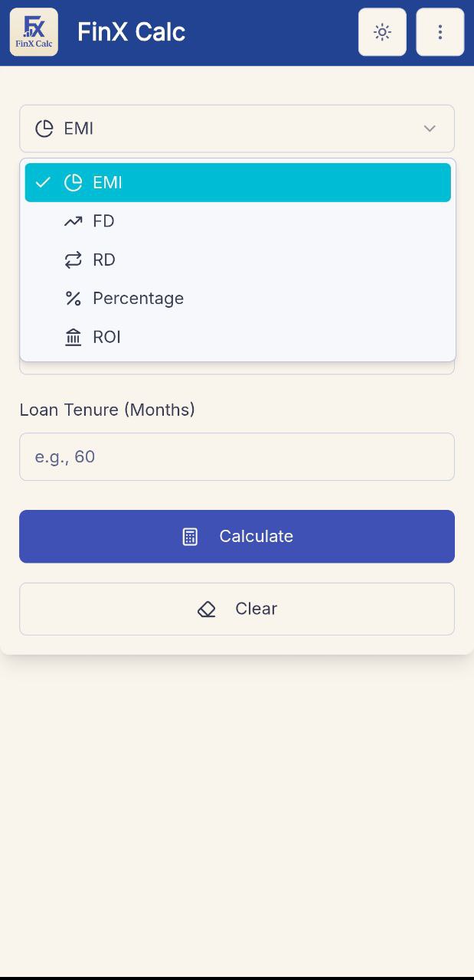
Task: Click the trending-up arrow icon beside FD
Action: tap(73, 221)
